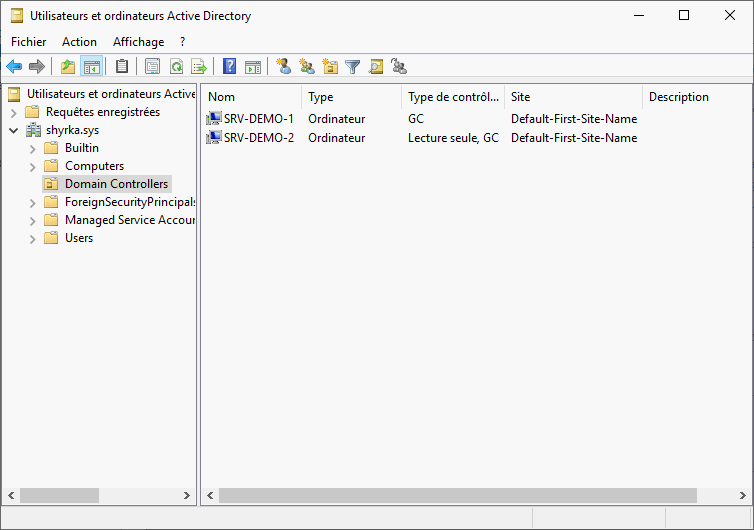The height and width of the screenshot is (530, 754).
Task: Select the SRV-DEMO-1 computer entry
Action: click(x=258, y=119)
